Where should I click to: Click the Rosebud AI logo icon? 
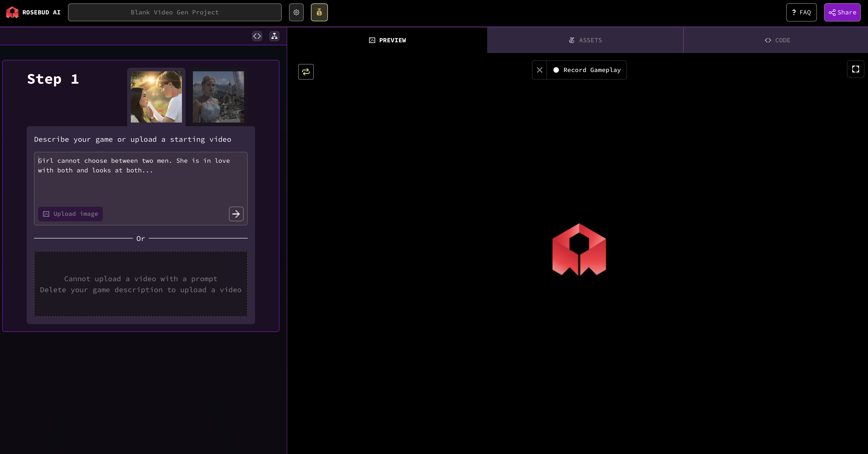[x=13, y=13]
